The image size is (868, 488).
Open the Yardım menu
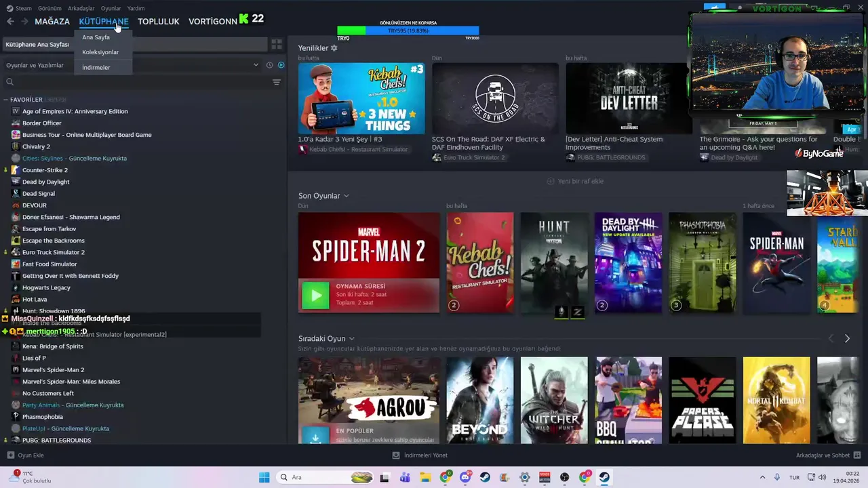coord(136,8)
